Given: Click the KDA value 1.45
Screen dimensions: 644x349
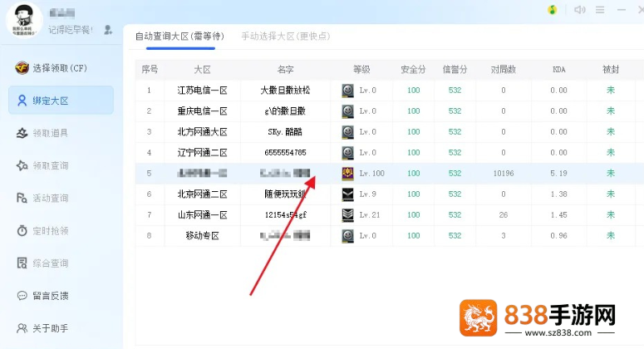Looking at the screenshot, I should (558, 214).
